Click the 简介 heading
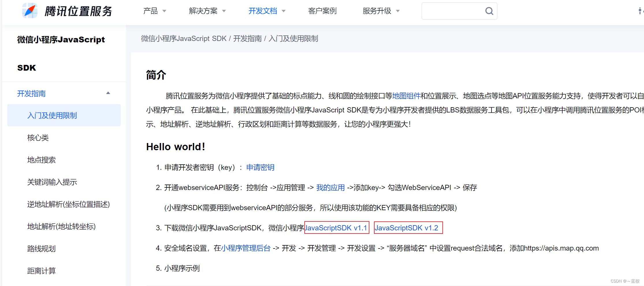Viewport: 644px width, 286px height. 156,75
